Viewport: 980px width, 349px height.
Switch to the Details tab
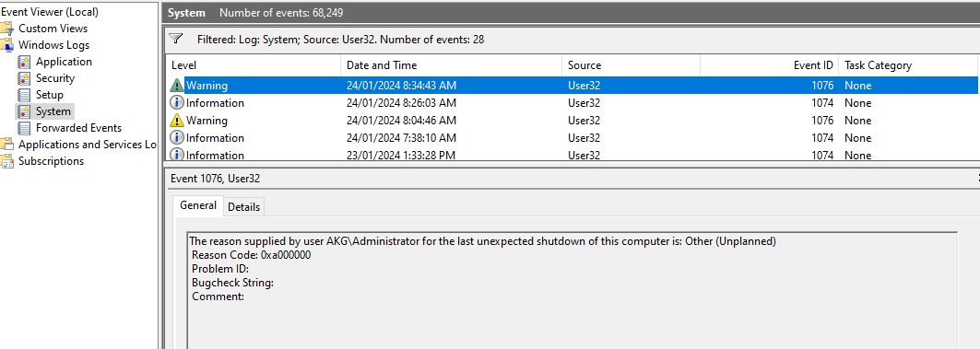tap(243, 206)
